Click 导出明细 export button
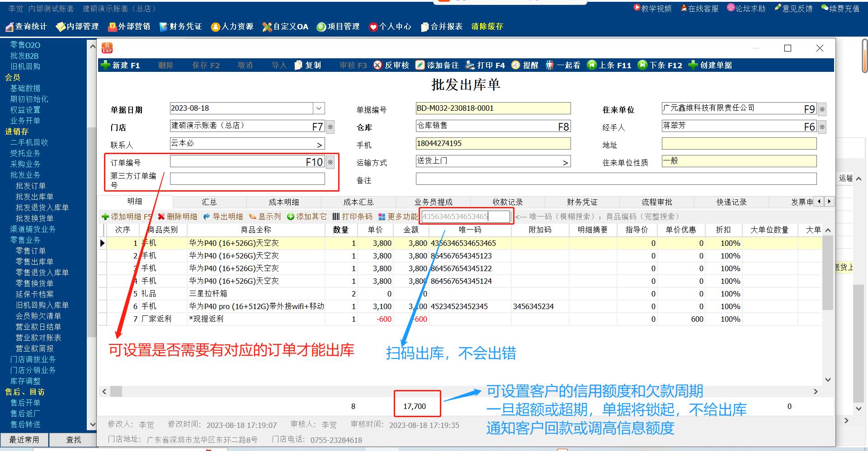 (223, 217)
